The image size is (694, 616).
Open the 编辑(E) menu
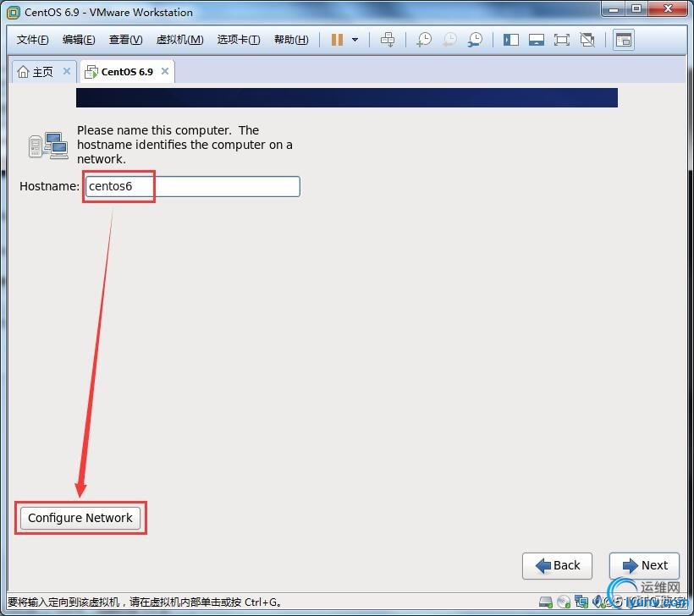79,40
